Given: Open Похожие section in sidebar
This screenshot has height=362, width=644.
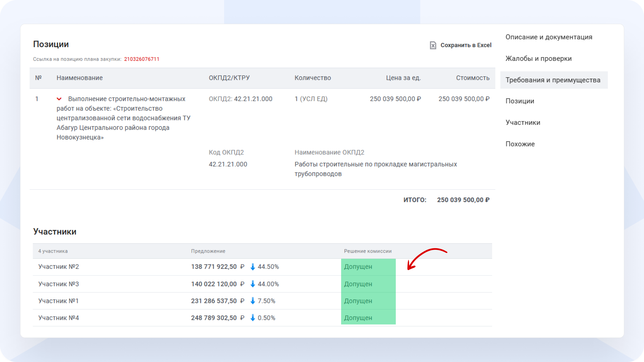Looking at the screenshot, I should pyautogui.click(x=520, y=144).
